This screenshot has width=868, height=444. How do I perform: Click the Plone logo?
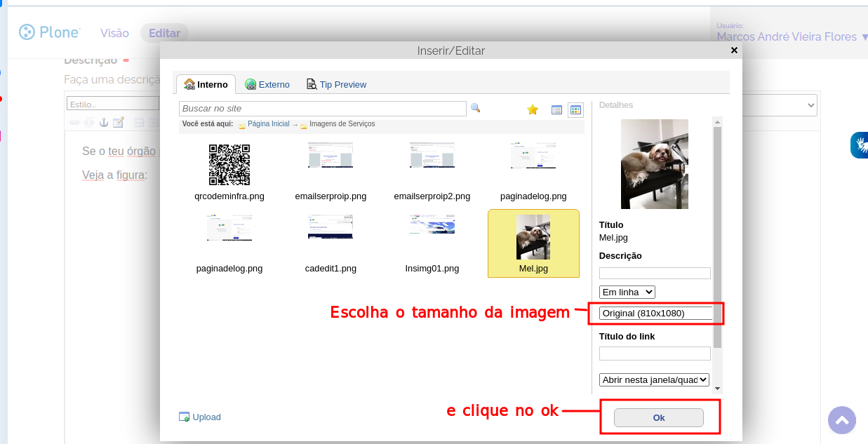(49, 32)
